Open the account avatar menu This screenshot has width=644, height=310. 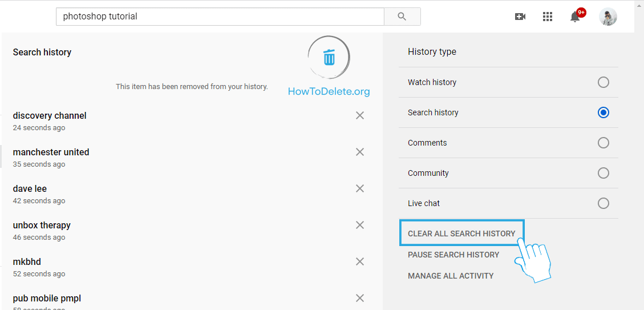pos(608,17)
